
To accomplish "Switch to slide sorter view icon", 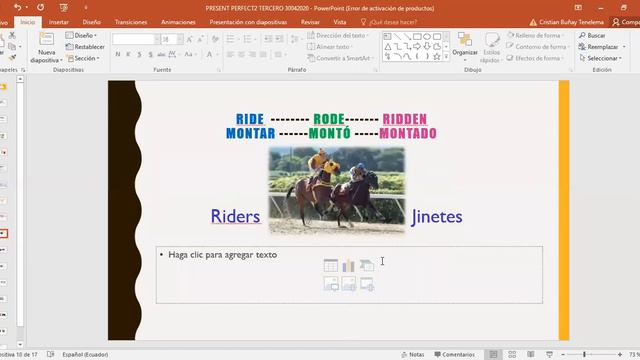I will pos(512,355).
